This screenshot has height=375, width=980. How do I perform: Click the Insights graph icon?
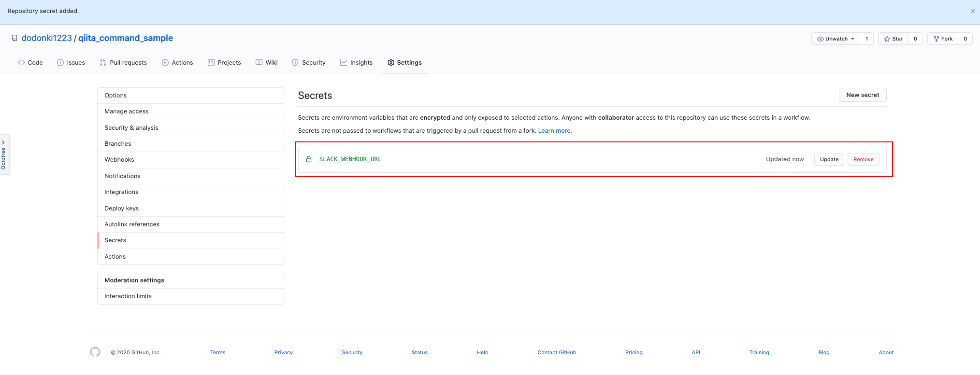pyautogui.click(x=344, y=63)
